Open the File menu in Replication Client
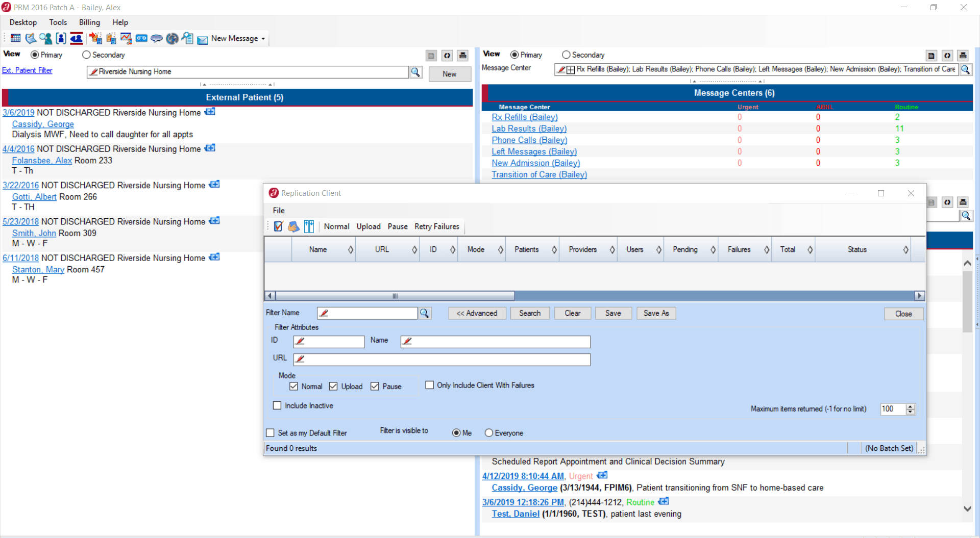The width and height of the screenshot is (980, 538). click(x=279, y=210)
